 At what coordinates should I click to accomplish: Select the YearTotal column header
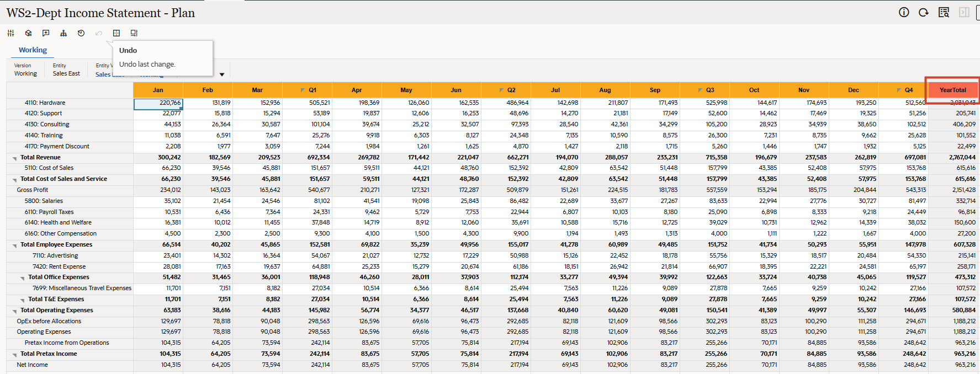click(953, 90)
